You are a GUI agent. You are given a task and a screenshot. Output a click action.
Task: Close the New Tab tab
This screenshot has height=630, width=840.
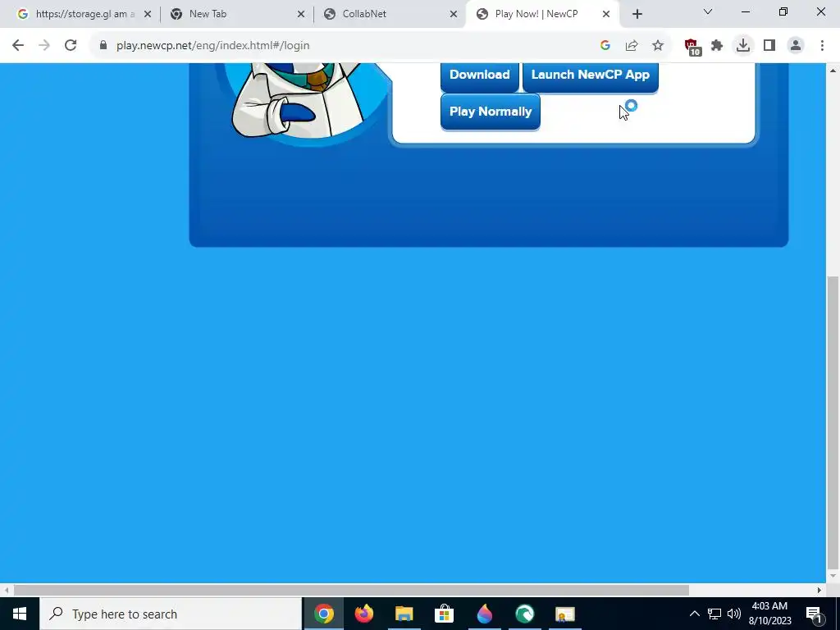[x=300, y=14]
